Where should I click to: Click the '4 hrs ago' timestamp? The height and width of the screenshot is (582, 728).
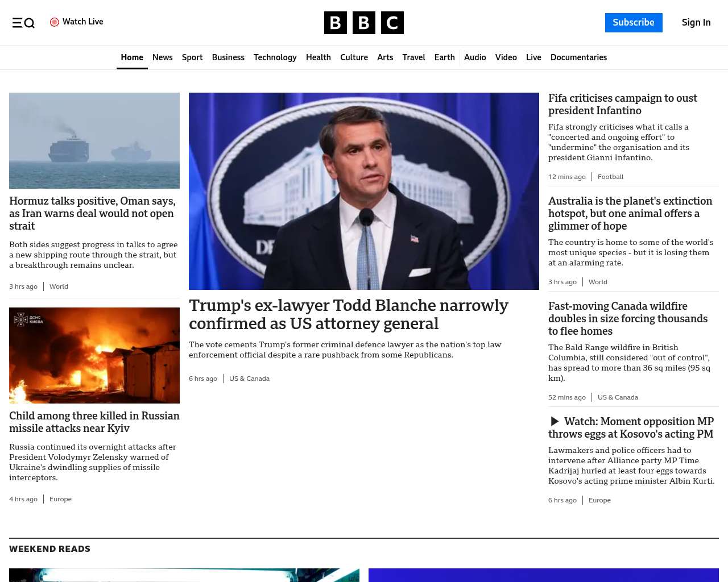[x=23, y=499]
